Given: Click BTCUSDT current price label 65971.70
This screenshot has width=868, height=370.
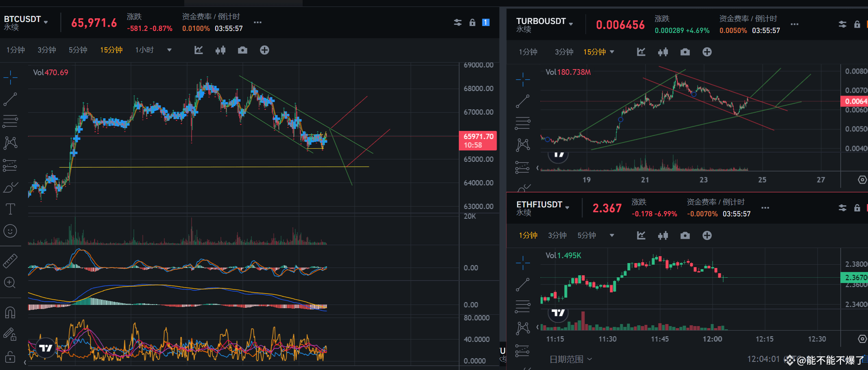Looking at the screenshot, I should (478, 141).
